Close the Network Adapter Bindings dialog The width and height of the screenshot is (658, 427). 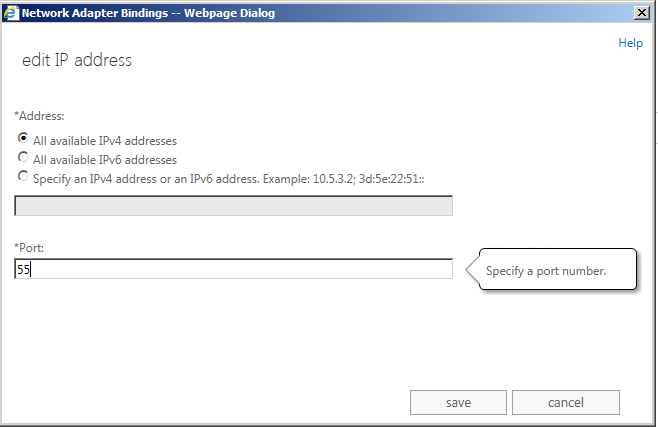(640, 13)
